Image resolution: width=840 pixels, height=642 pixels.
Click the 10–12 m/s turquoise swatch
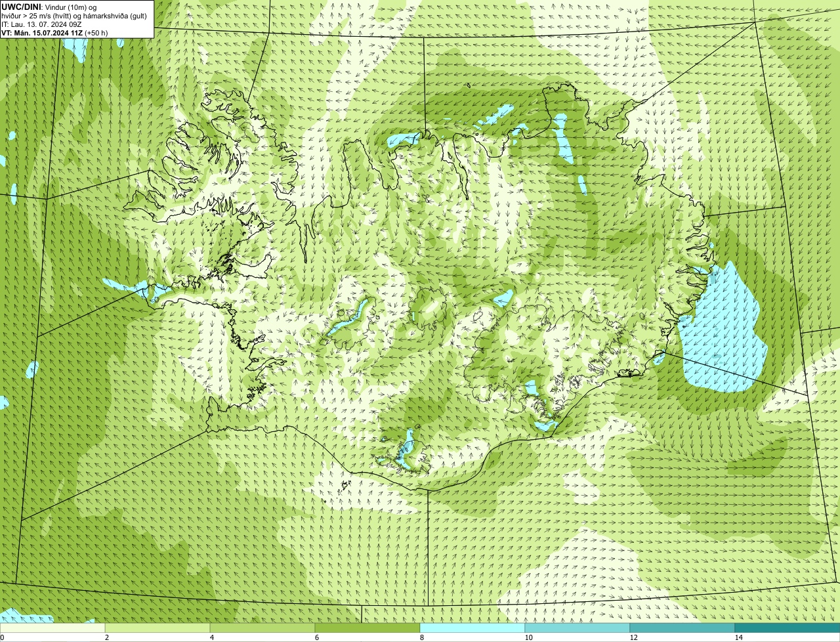pyautogui.click(x=577, y=628)
